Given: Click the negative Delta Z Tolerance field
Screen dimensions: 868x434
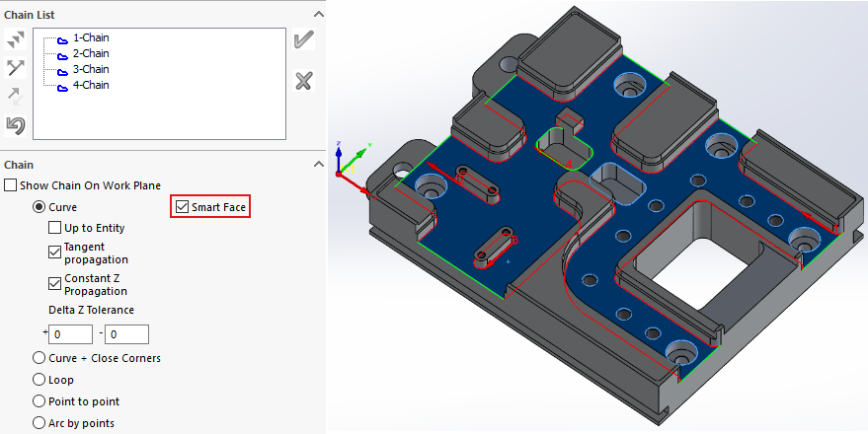Looking at the screenshot, I should click(x=126, y=334).
